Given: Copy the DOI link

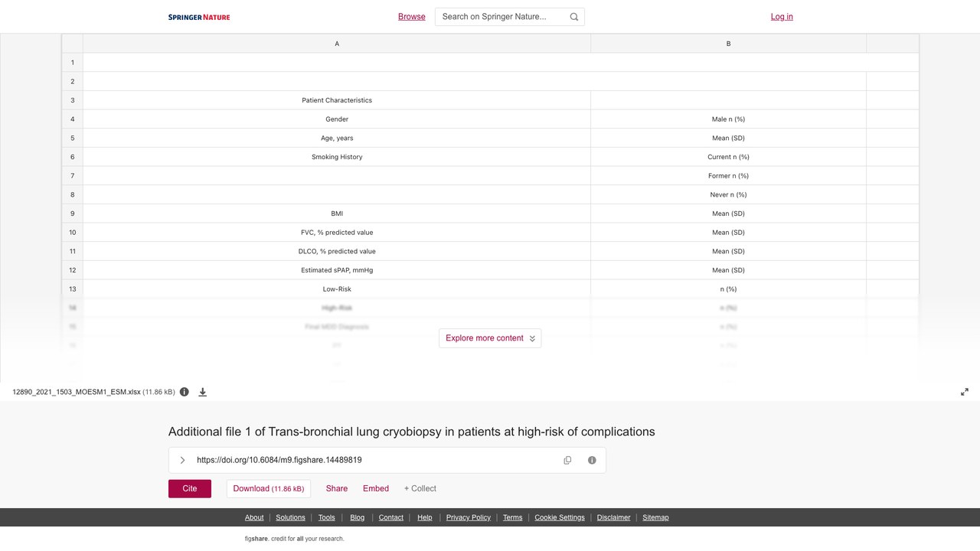Looking at the screenshot, I should tap(567, 460).
